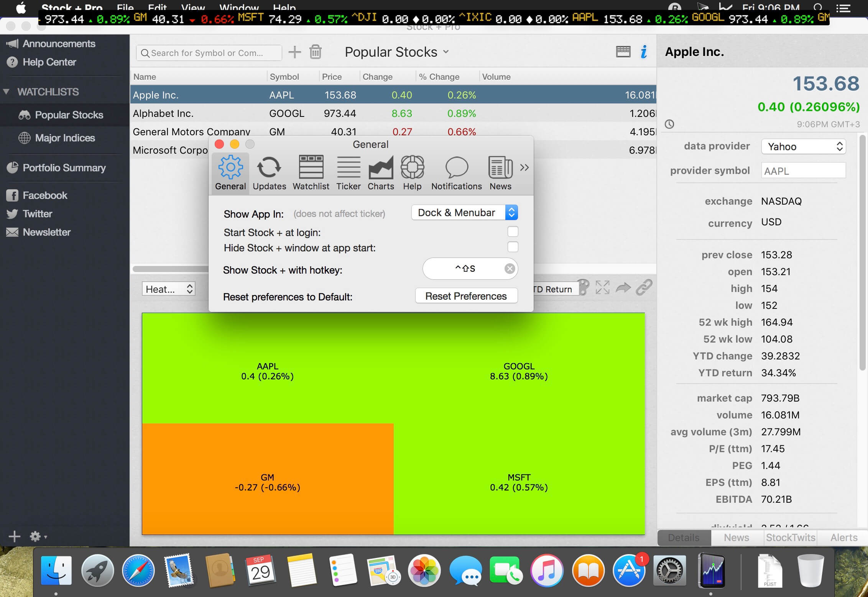Click the details panel vertical scrollbar

[x=863, y=253]
